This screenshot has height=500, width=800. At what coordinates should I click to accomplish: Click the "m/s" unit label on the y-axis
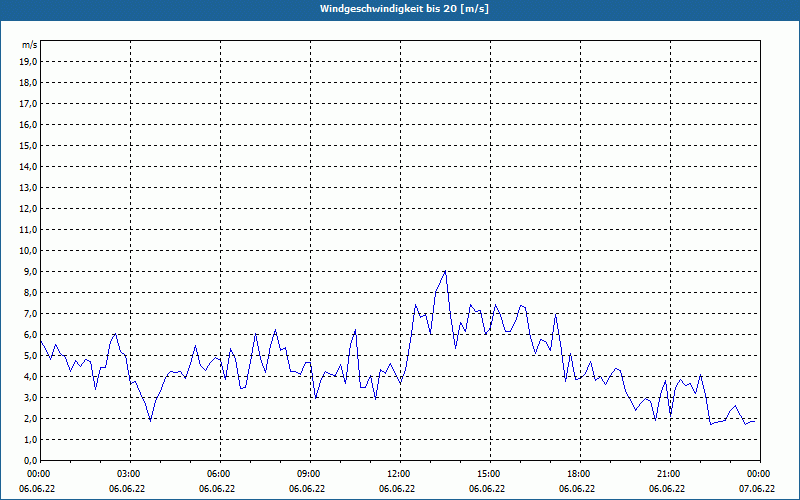(x=30, y=45)
